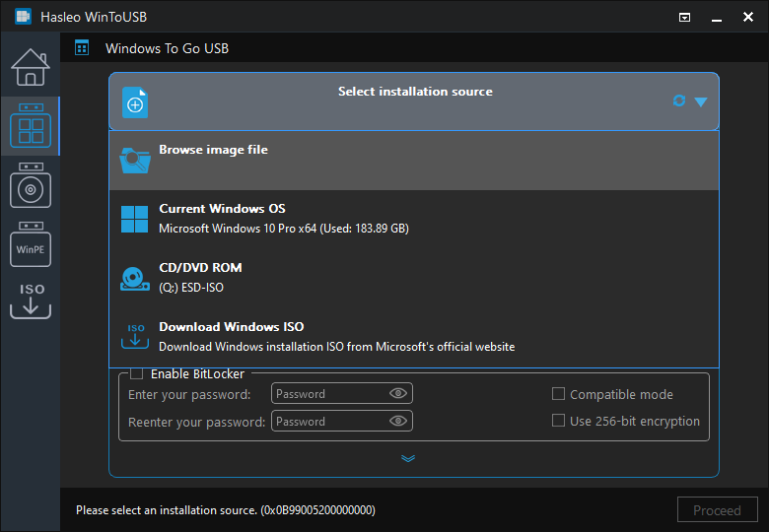Open the Select installation source combo box
Image resolution: width=769 pixels, height=532 pixels.
tap(414, 101)
